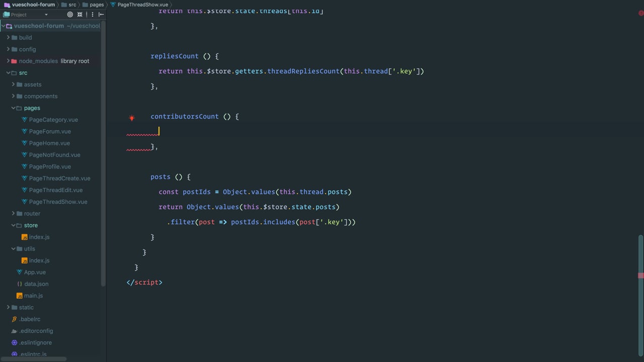Click the closing '</script>' tag
Viewport: 644px width, 362px height.
[144, 282]
